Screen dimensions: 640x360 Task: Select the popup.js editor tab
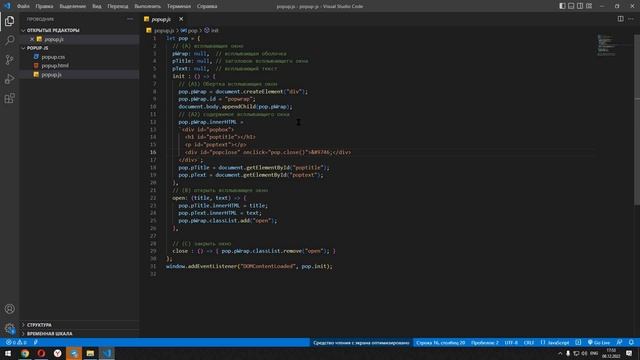point(161,19)
